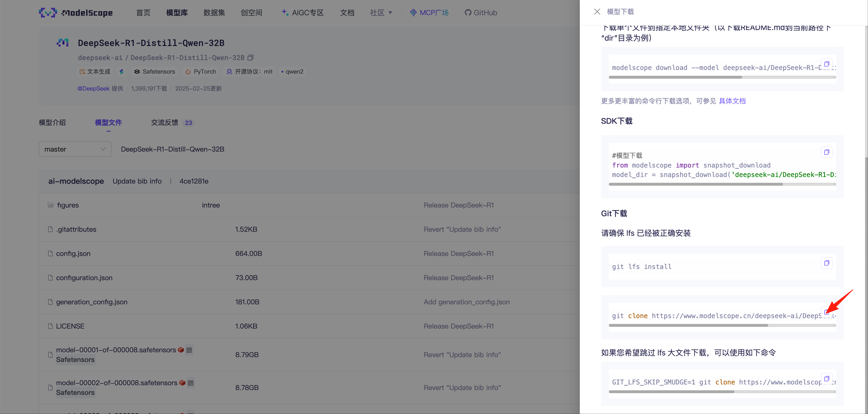Open the 具体文档 link
The width and height of the screenshot is (868, 414).
point(732,101)
